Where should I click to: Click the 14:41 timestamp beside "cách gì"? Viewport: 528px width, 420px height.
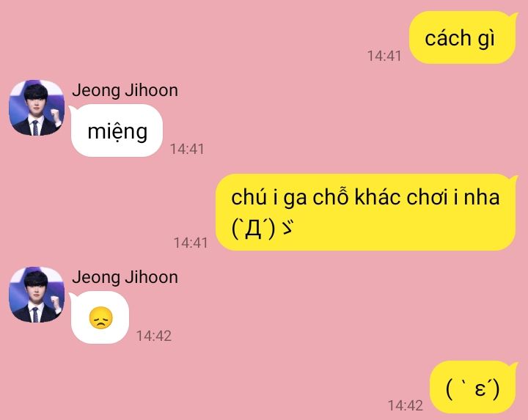click(384, 56)
